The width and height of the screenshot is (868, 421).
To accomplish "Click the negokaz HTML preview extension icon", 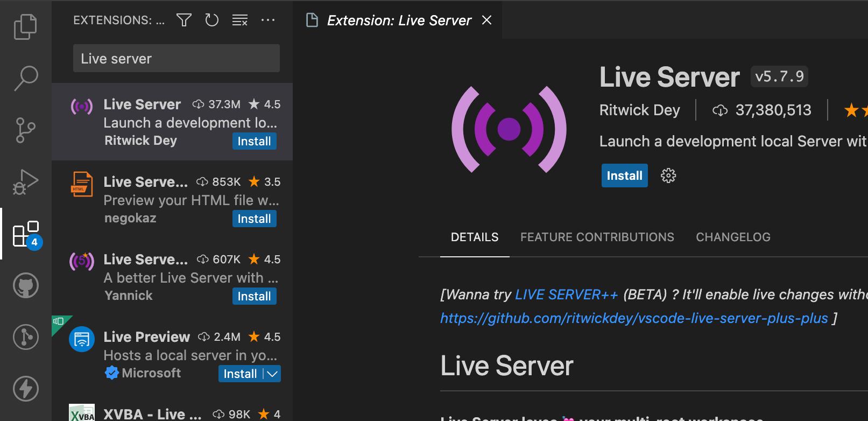I will pyautogui.click(x=82, y=184).
